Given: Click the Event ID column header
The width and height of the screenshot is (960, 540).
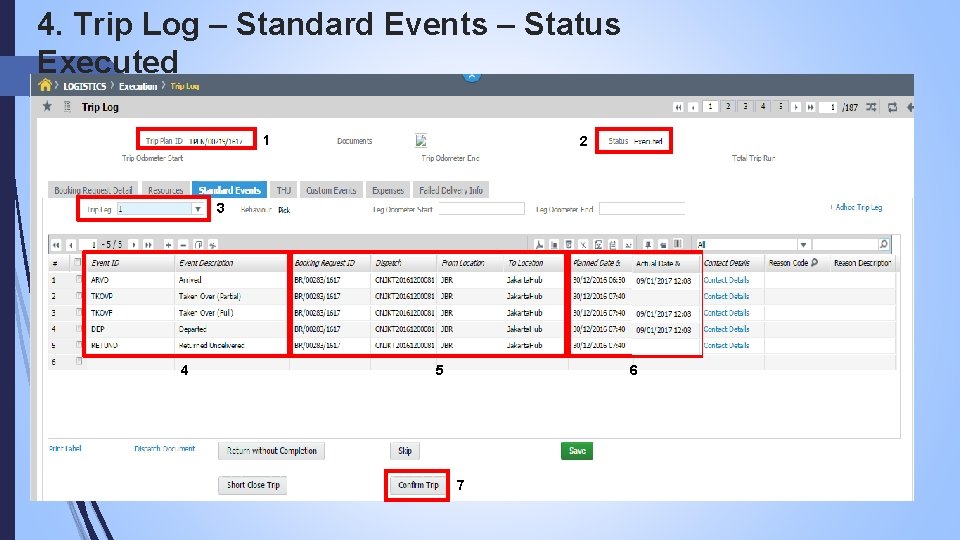Looking at the screenshot, I should [130, 263].
